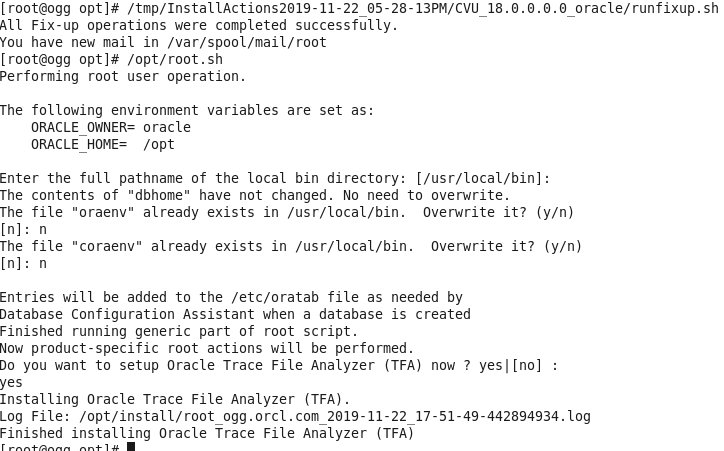This screenshot has height=451, width=724.
Task: Click the "Performing root user operation" line
Action: (x=123, y=77)
